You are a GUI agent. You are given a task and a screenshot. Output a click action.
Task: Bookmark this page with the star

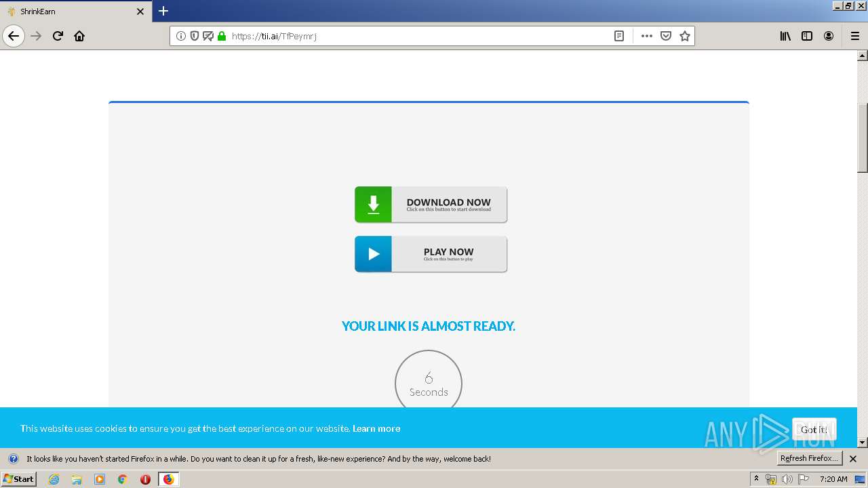[685, 36]
